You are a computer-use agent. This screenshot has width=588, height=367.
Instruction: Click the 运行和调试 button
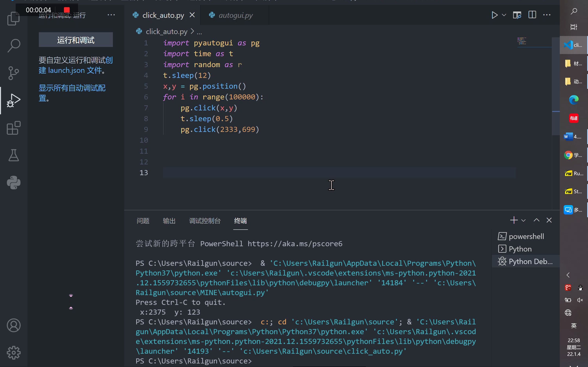76,40
